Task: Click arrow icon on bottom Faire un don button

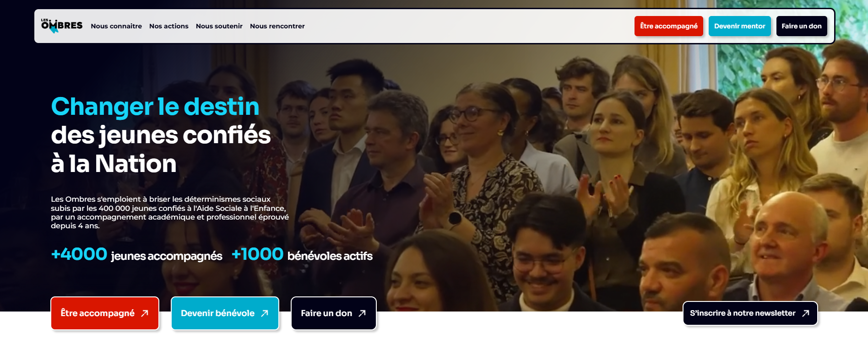Action: 362,313
